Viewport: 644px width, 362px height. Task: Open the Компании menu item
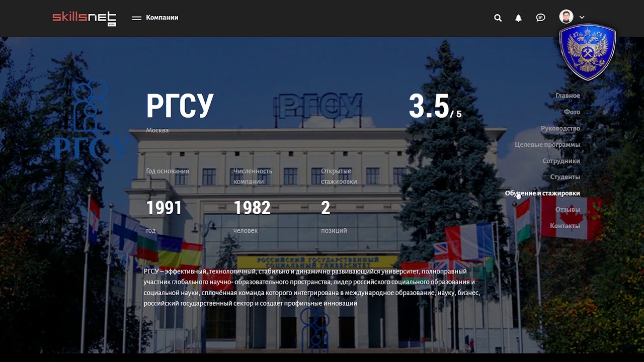(162, 18)
